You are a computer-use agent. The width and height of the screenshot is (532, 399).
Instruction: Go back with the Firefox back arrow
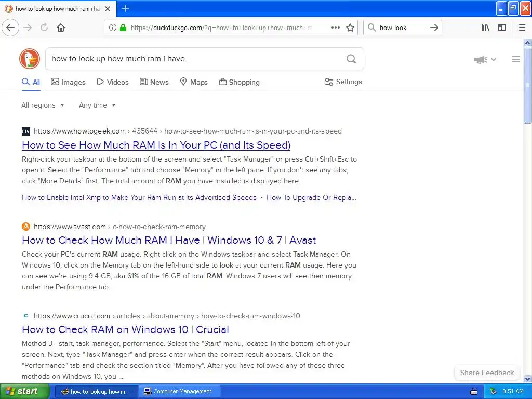10,28
